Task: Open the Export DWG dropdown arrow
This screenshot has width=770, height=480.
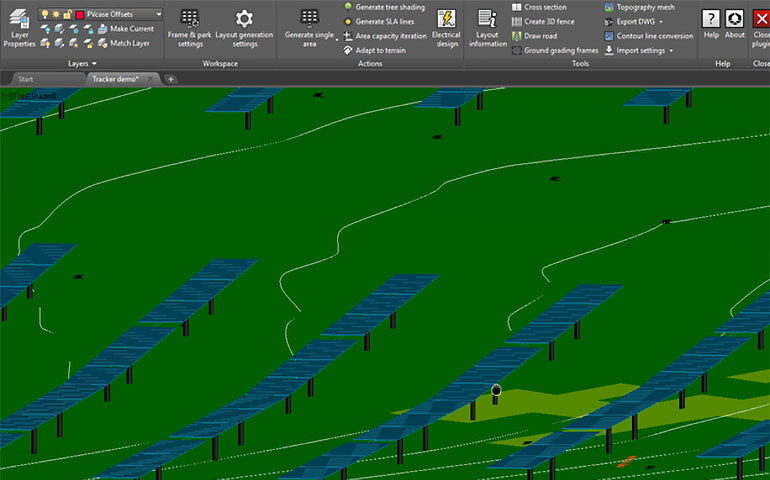Action: click(661, 22)
